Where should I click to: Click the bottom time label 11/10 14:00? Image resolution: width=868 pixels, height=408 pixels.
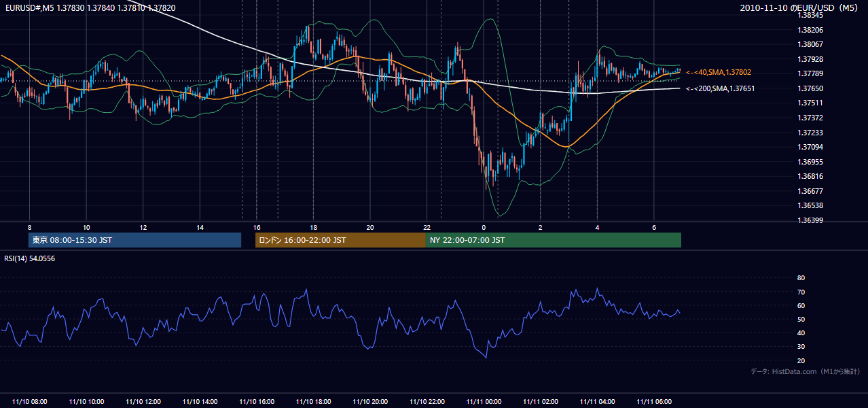tap(200, 402)
